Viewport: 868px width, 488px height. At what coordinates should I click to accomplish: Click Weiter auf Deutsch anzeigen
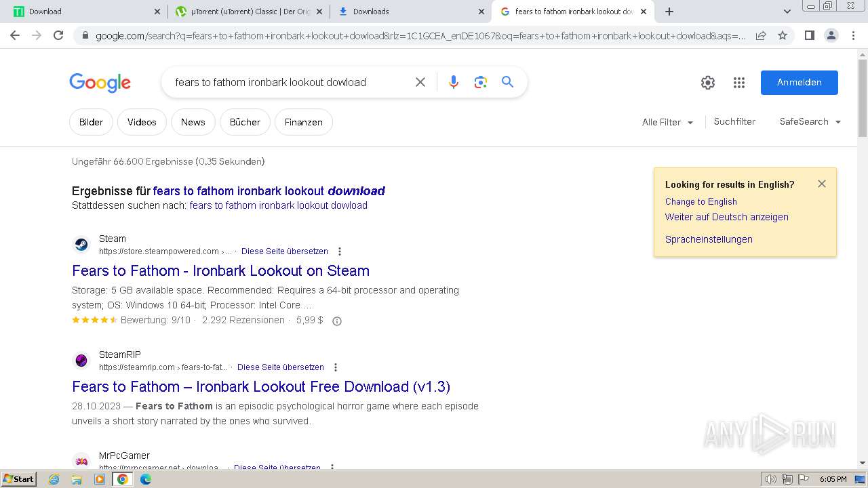[727, 218]
